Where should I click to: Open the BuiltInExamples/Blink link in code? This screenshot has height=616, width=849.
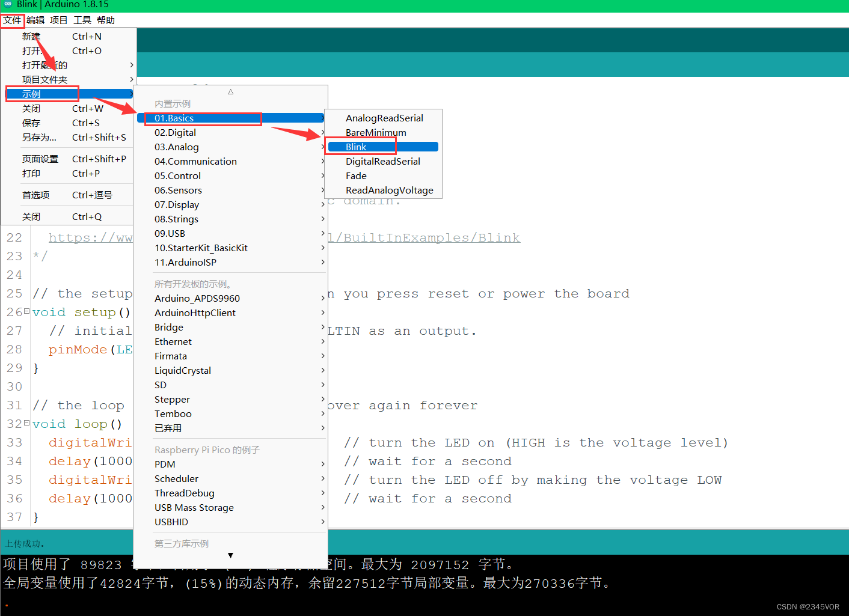424,237
